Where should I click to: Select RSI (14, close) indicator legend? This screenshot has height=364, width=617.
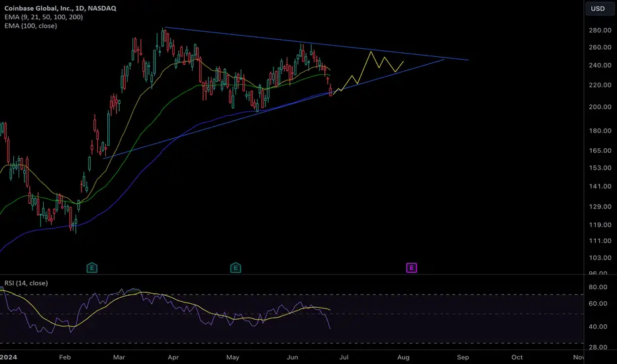coord(26,283)
